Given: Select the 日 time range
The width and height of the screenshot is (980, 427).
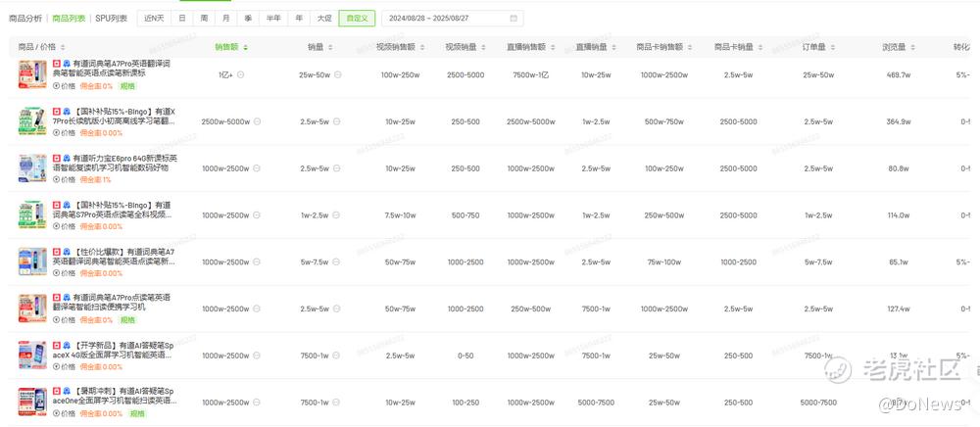Looking at the screenshot, I should pos(182,19).
